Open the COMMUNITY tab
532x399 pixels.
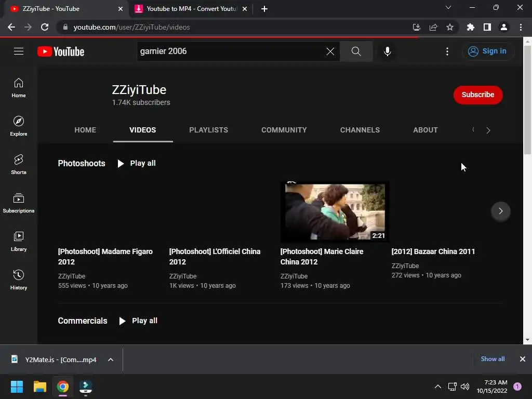(x=284, y=130)
